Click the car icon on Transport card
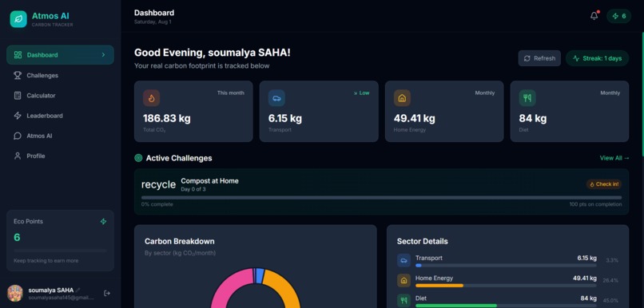Viewport: 644px width, 308px height. click(276, 98)
